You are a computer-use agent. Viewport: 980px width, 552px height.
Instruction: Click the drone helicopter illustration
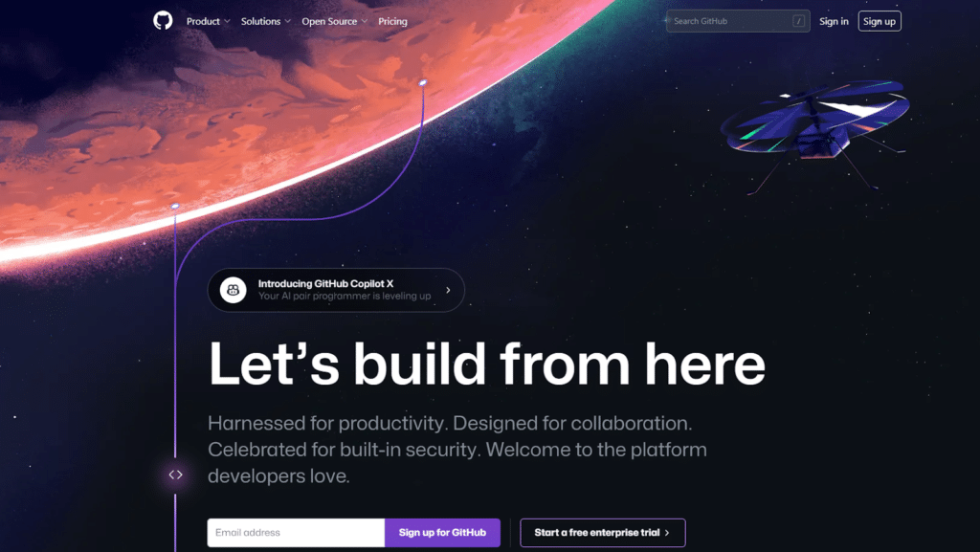click(815, 132)
